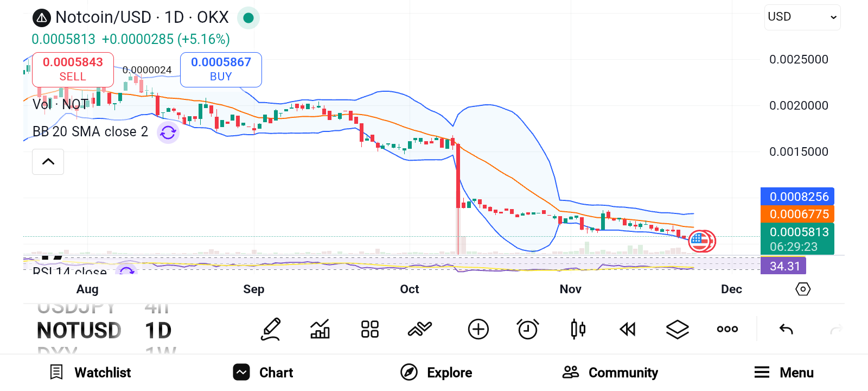The height and width of the screenshot is (391, 868).
Task: Click the 0.0000024 spread value
Action: tap(147, 70)
